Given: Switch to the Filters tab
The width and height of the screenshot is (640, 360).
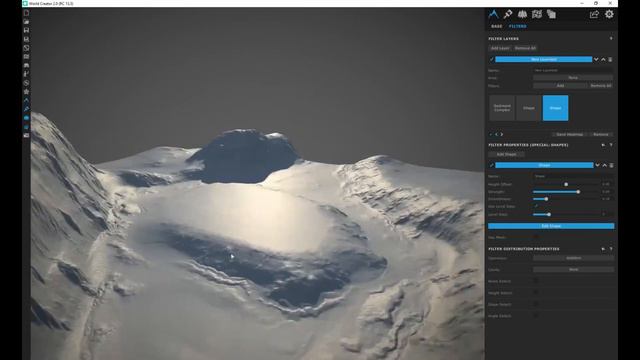Looking at the screenshot, I should [518, 26].
